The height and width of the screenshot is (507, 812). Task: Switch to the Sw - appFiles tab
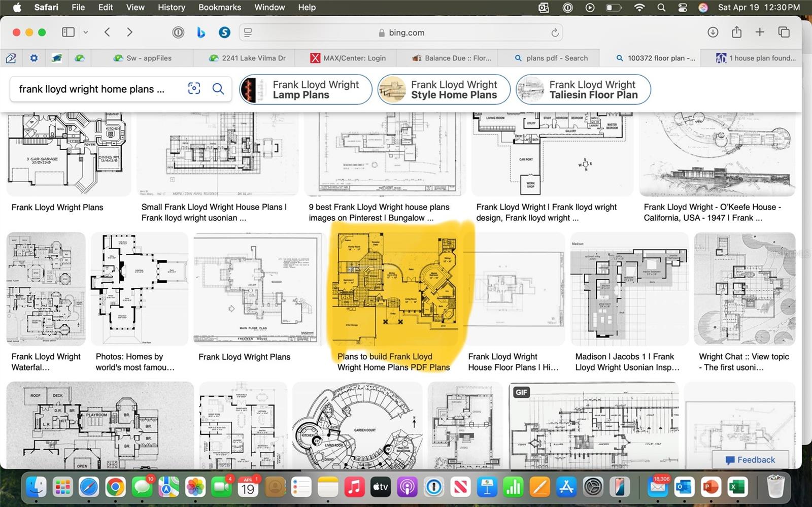143,58
